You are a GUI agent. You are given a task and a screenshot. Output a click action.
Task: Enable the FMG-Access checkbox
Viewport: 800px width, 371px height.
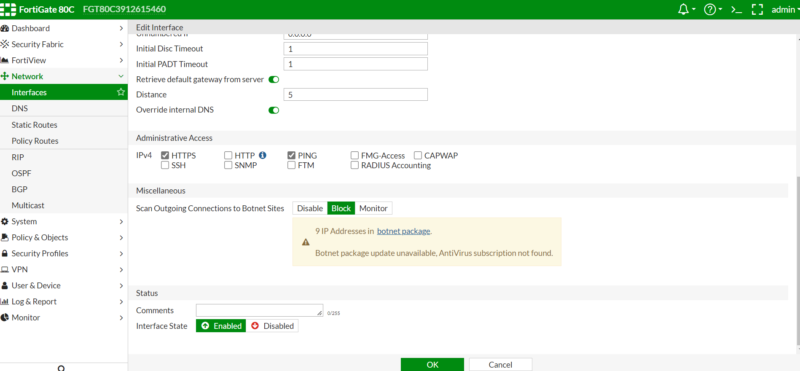[x=355, y=155]
